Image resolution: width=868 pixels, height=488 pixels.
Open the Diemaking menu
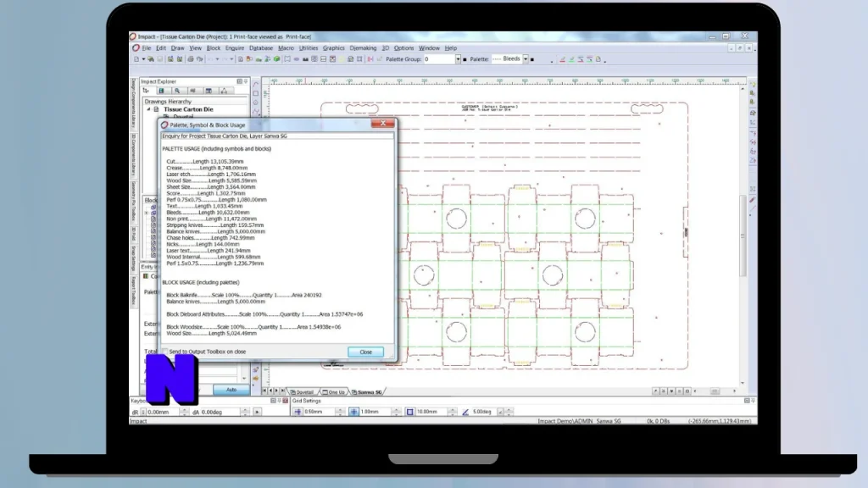[363, 48]
